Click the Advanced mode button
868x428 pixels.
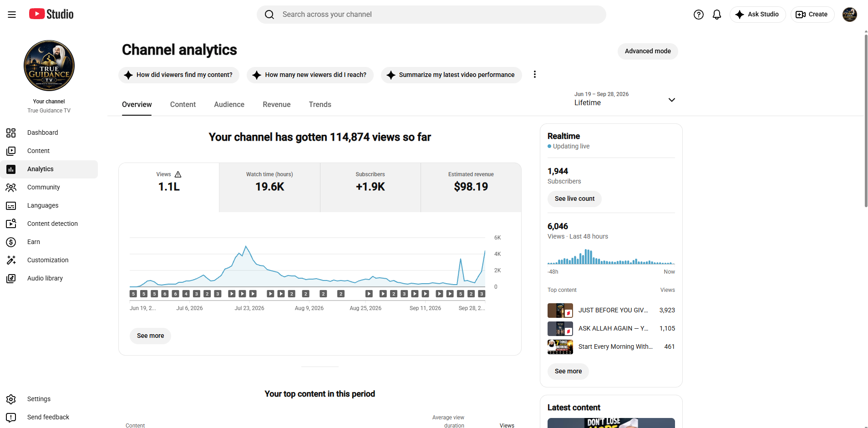pyautogui.click(x=648, y=51)
